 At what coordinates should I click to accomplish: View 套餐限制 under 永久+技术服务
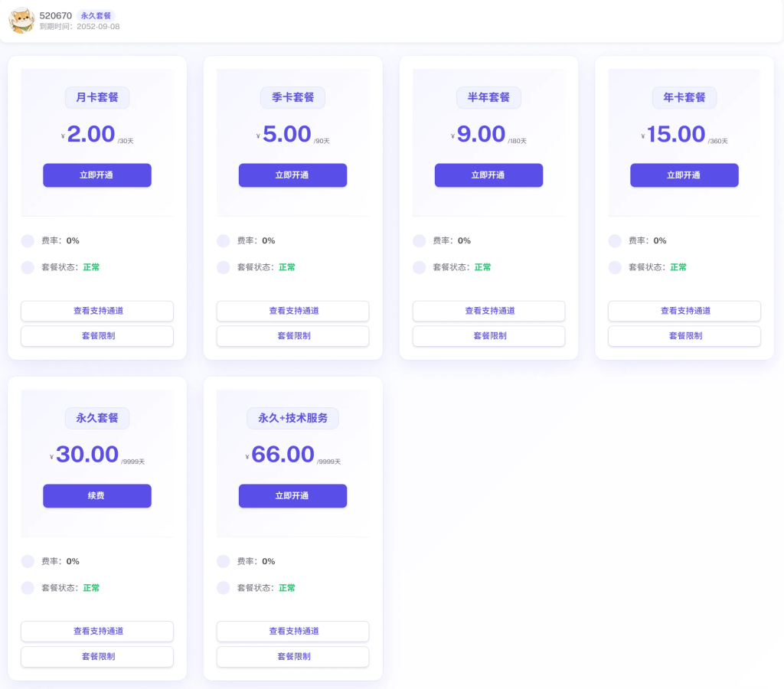(x=292, y=657)
